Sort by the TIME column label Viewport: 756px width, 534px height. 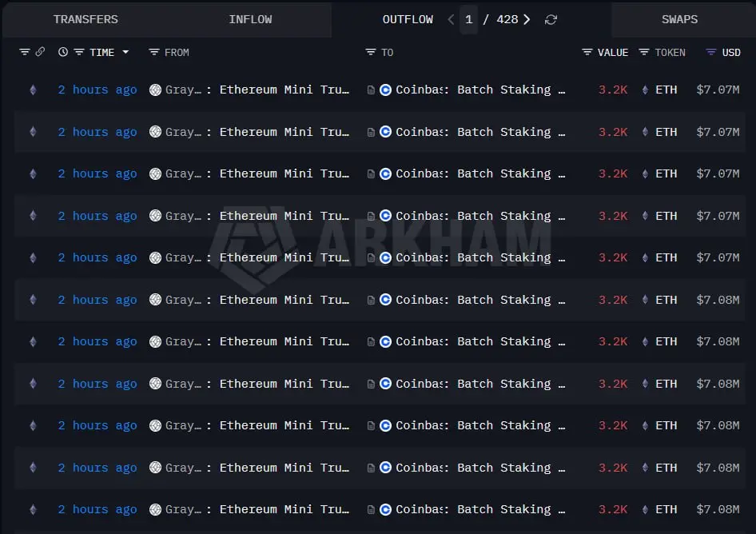point(101,52)
